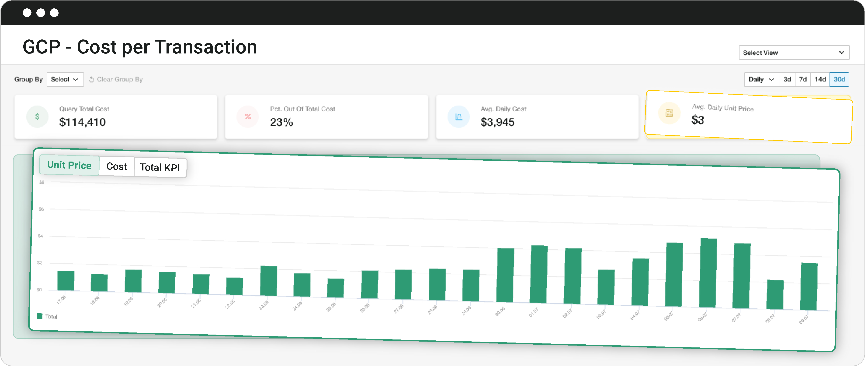Click the 03.07 x-axis label

click(601, 314)
